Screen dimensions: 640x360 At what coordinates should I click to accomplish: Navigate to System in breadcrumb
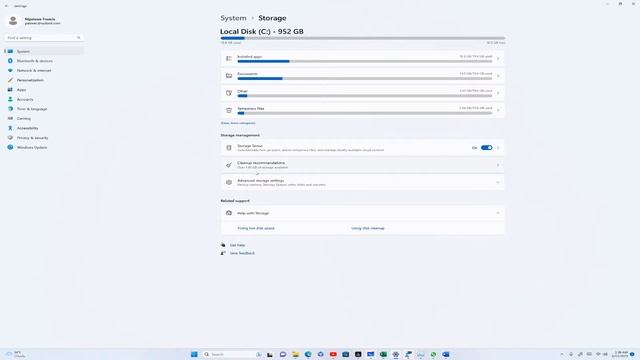pos(233,18)
